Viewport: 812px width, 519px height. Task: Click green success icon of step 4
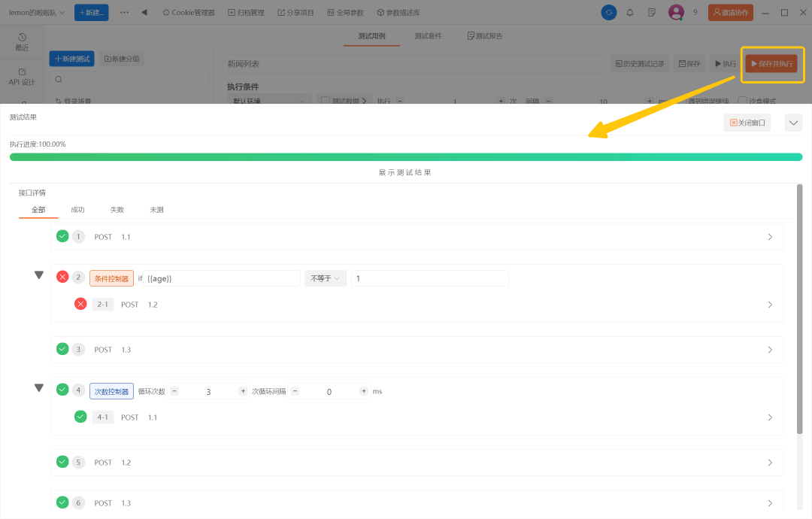(62, 390)
